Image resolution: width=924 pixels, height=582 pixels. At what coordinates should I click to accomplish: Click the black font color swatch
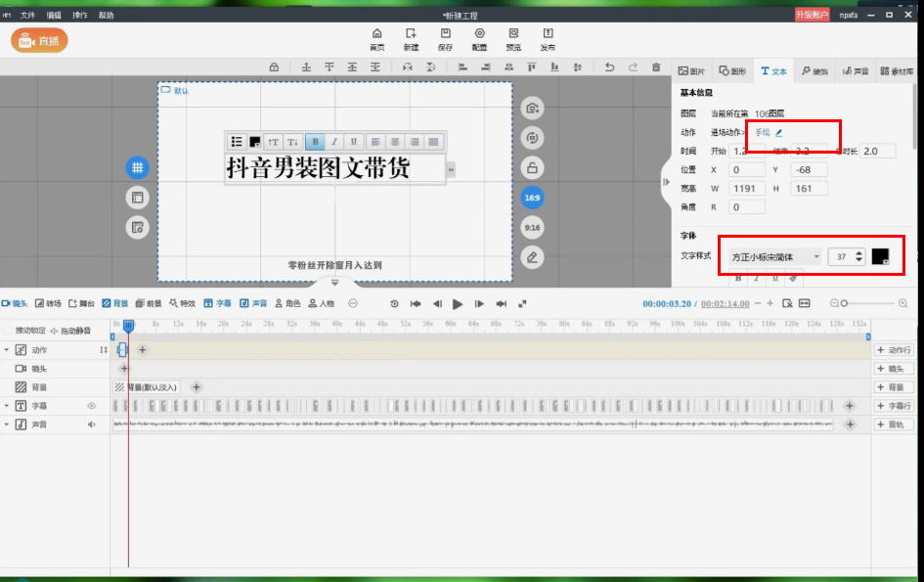tap(880, 256)
